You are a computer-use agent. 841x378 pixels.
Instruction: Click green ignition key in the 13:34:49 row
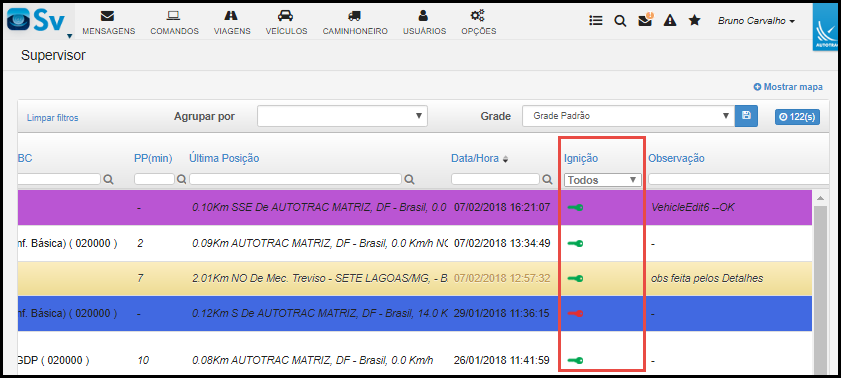[x=576, y=243]
